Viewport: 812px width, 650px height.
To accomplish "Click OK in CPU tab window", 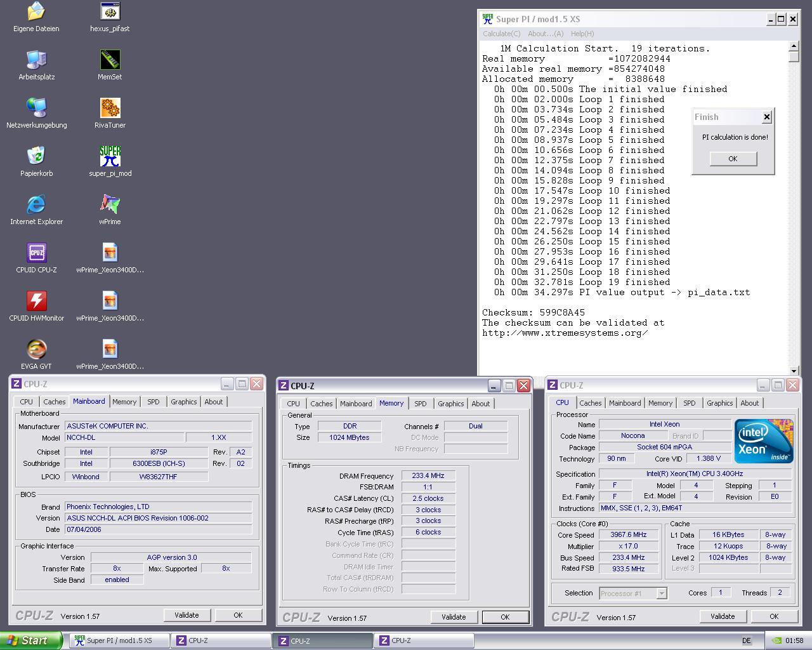I will [x=774, y=616].
